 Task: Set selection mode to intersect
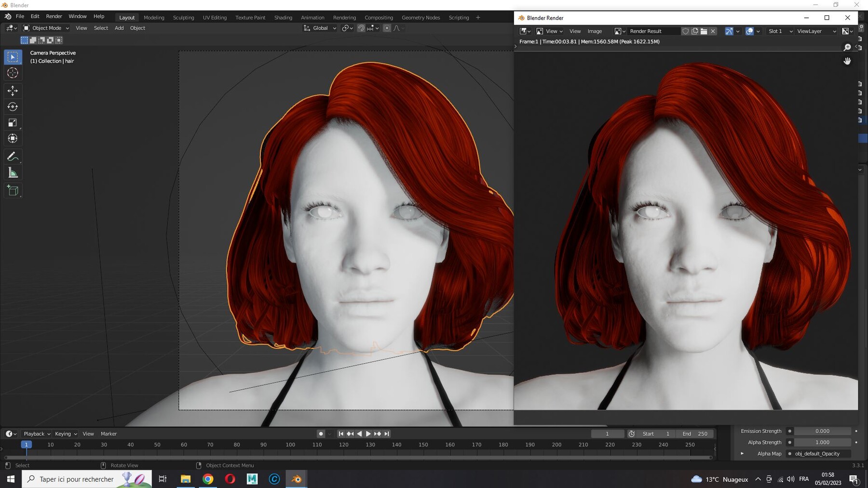59,40
